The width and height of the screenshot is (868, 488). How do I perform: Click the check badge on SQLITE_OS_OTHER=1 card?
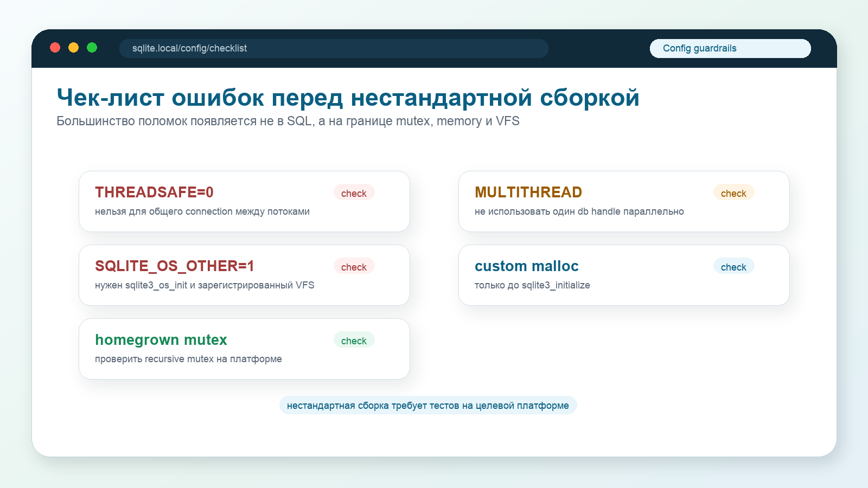[354, 267]
